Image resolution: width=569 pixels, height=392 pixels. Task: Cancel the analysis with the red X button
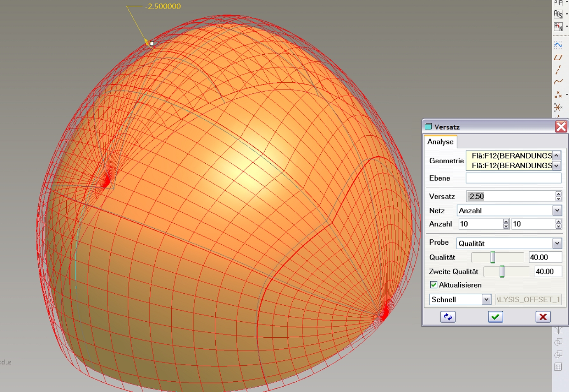[543, 317]
